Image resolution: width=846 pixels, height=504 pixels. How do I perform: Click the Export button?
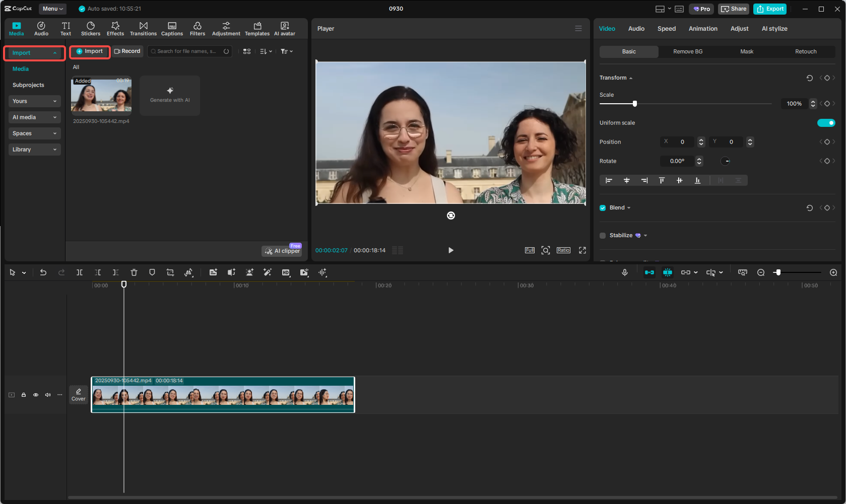(x=770, y=9)
